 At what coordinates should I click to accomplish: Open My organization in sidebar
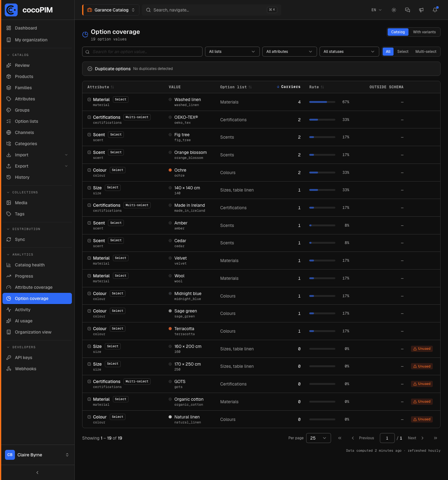click(37, 40)
